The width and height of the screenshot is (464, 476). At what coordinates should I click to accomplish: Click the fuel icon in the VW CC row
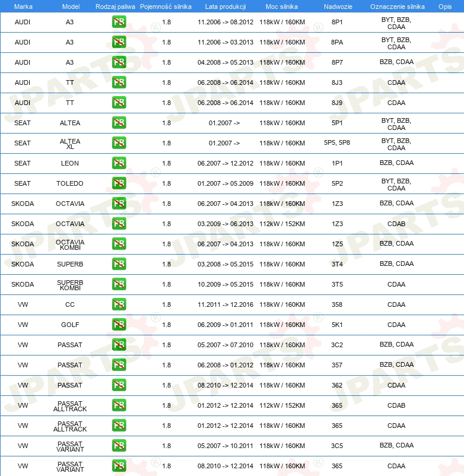(119, 304)
